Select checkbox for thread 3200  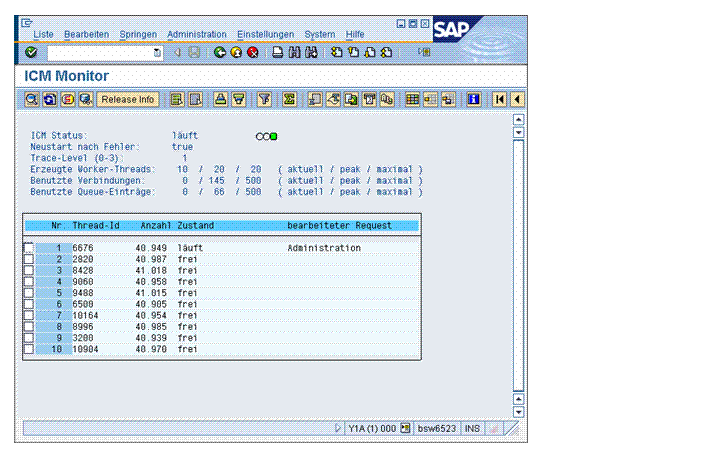coord(29,337)
